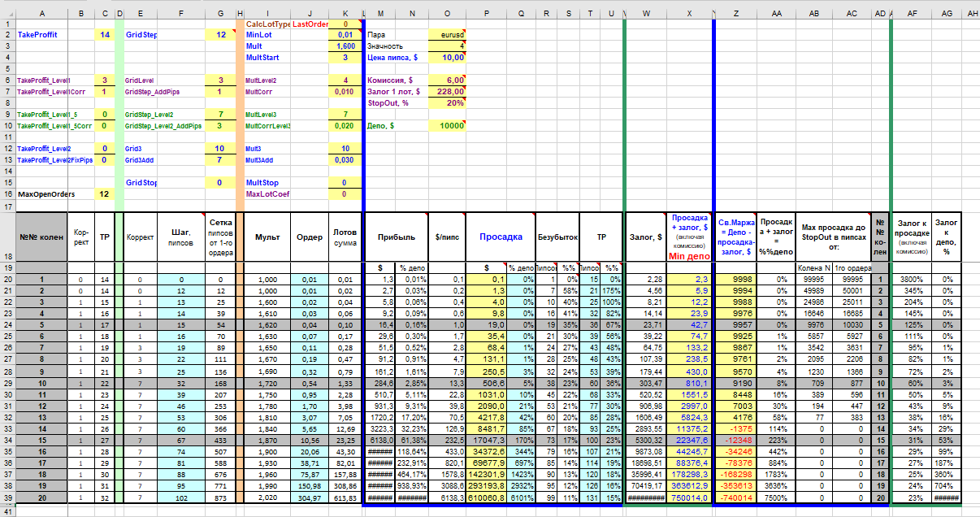Screen dimensions: 980x517
Task: Click the lot sum cell showing 613,83
Action: coord(344,498)
